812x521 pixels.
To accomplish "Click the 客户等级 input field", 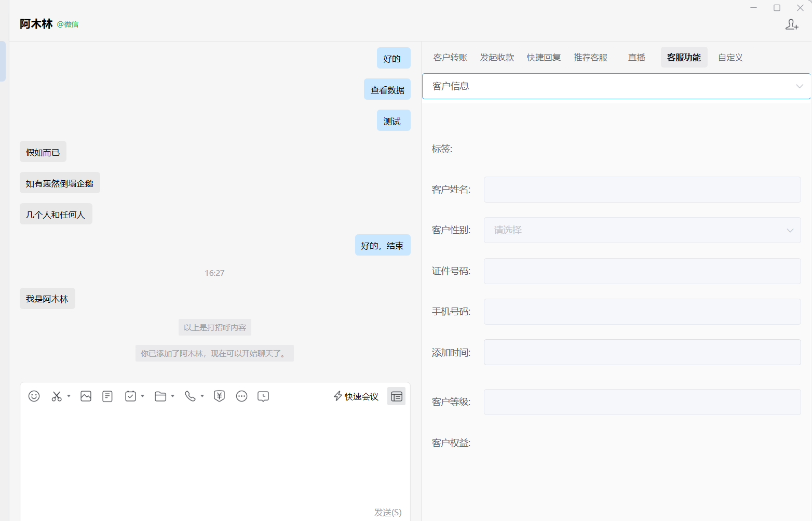I will click(x=642, y=402).
